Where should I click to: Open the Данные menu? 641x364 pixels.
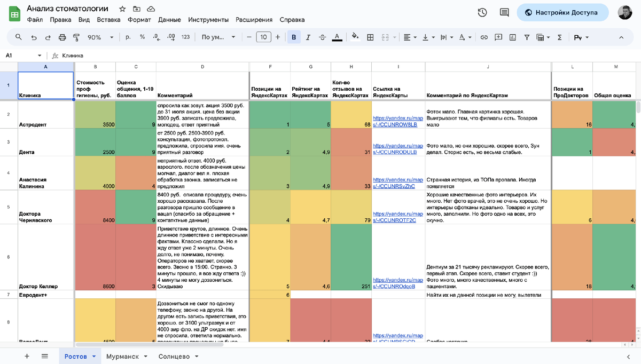coord(169,20)
